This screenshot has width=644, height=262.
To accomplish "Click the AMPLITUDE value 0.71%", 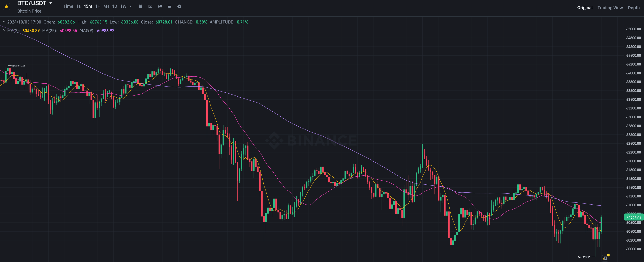I will pos(243,22).
